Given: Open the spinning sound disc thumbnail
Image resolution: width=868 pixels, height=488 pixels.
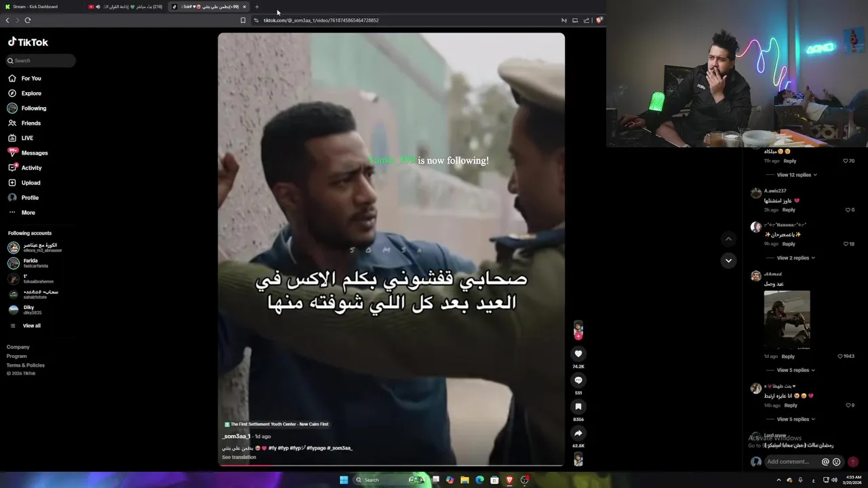Looking at the screenshot, I should [x=578, y=459].
